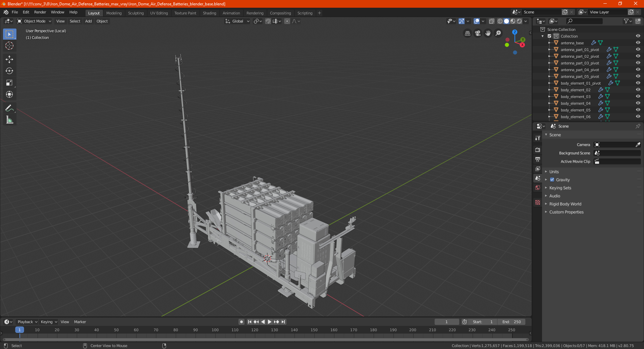Viewport: 644px width, 349px height.
Task: Click the zoom view magnifier icon
Action: point(498,33)
